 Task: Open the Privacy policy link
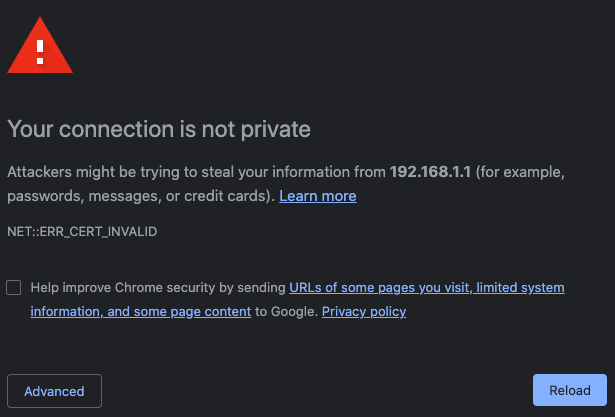coord(364,311)
